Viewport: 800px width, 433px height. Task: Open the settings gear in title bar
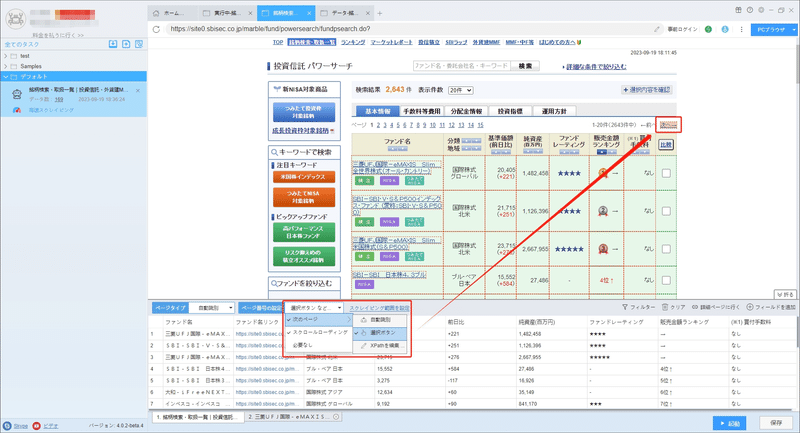761,10
